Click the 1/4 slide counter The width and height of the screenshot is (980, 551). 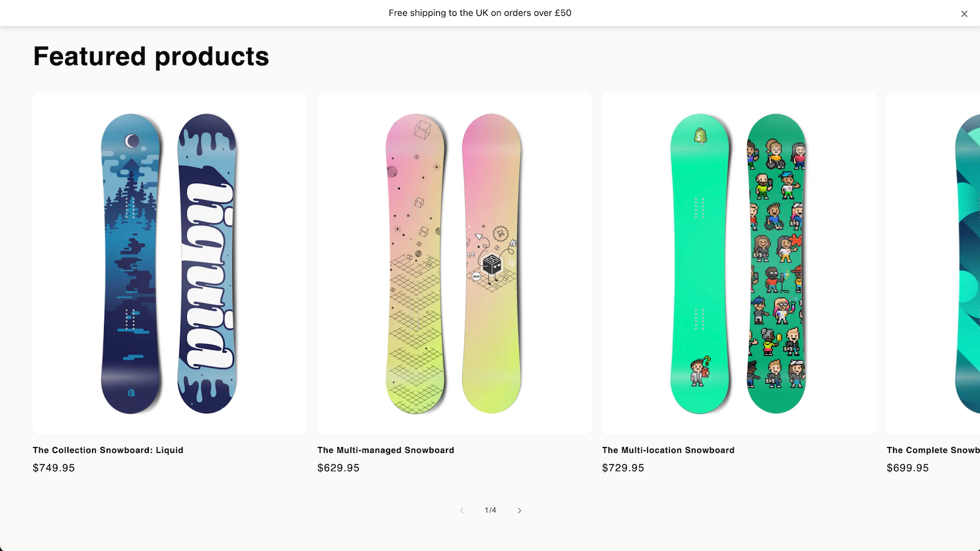491,510
